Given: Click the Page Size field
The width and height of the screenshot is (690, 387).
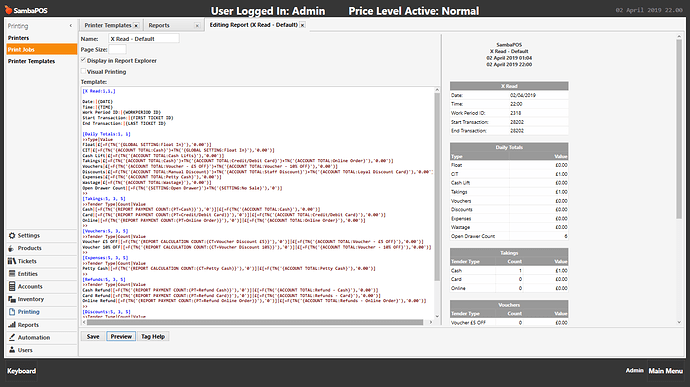Looking at the screenshot, I should [117, 49].
